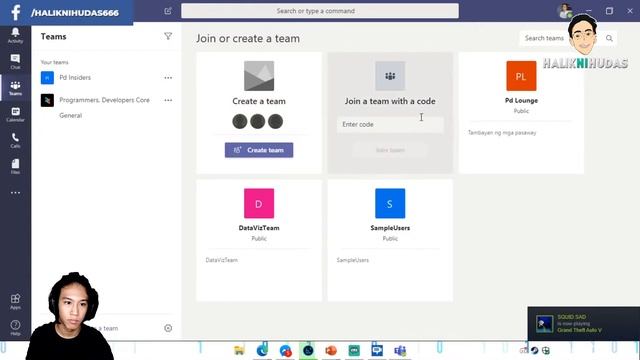Open the DataVizTeam card
640x360 pixels.
click(259, 240)
